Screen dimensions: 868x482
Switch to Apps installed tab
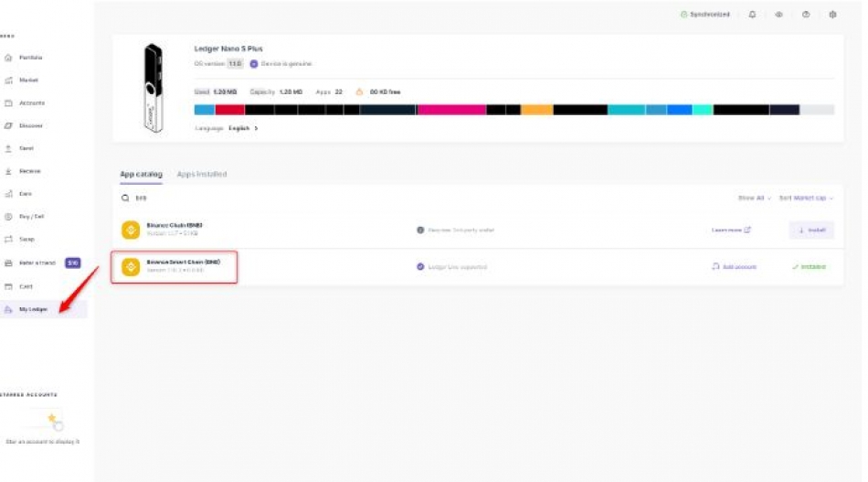[x=202, y=174]
